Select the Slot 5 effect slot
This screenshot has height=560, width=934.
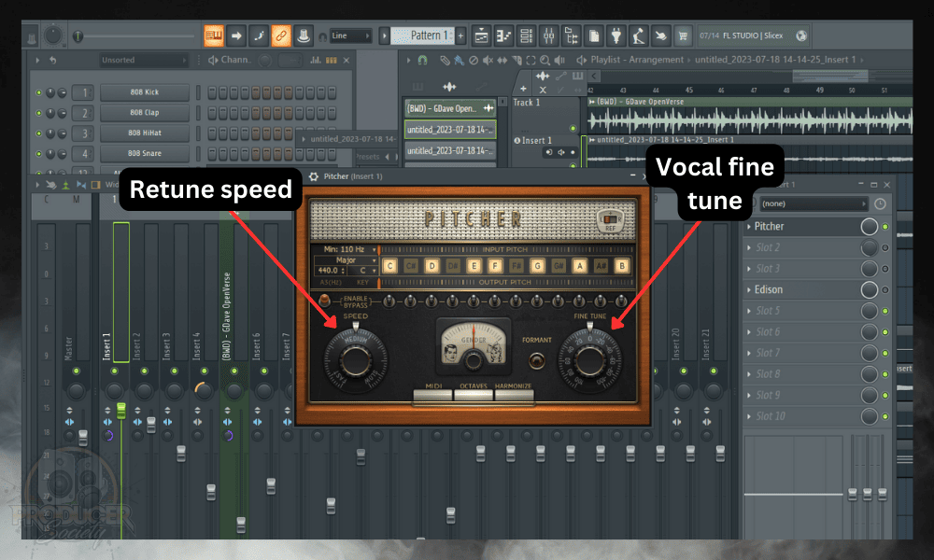pos(803,311)
